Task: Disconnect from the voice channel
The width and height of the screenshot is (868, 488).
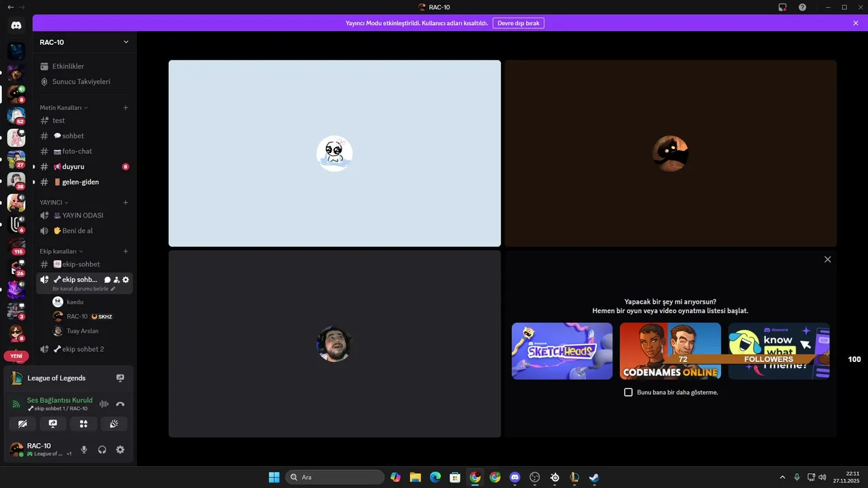Action: (x=120, y=404)
